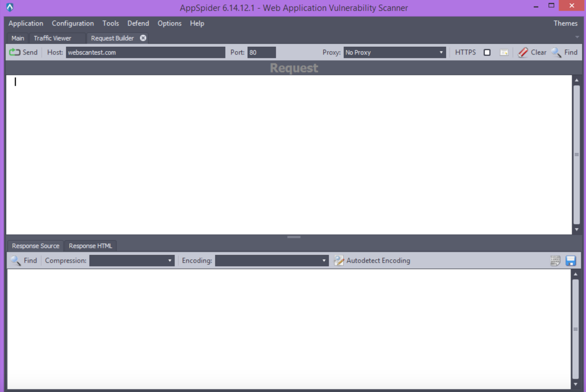This screenshot has width=586, height=392.
Task: Switch to the Main tab
Action: 18,38
